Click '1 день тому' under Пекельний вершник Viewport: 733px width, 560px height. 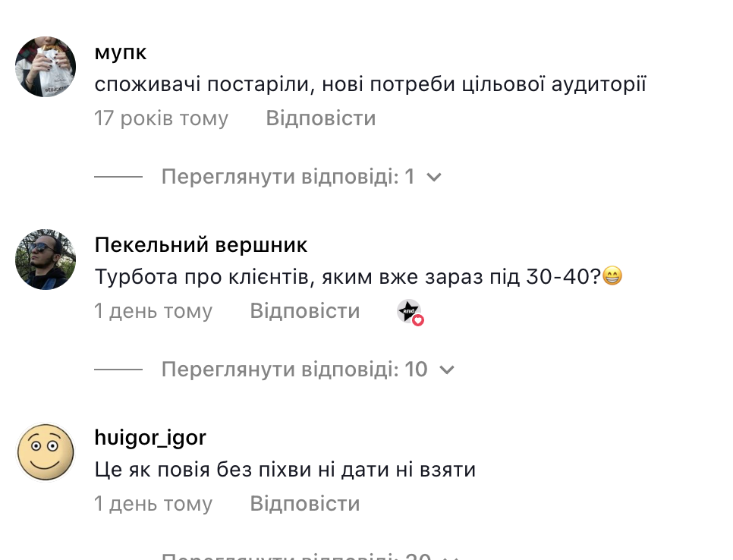153,311
